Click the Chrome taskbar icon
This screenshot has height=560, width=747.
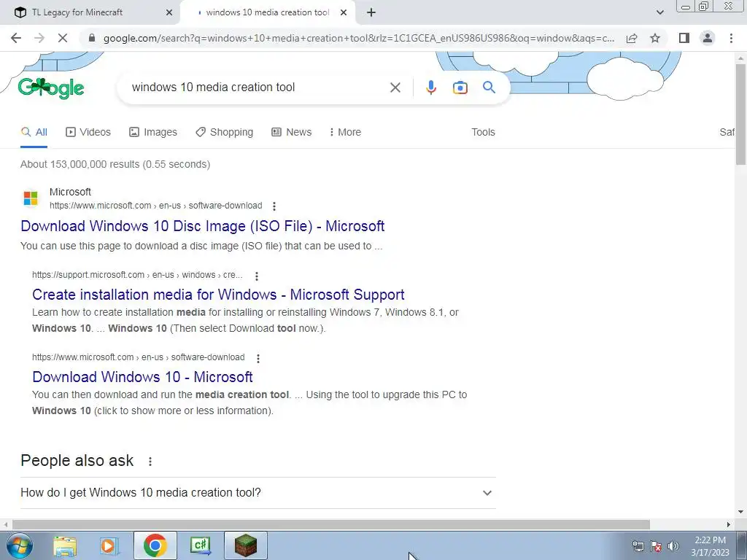(155, 545)
